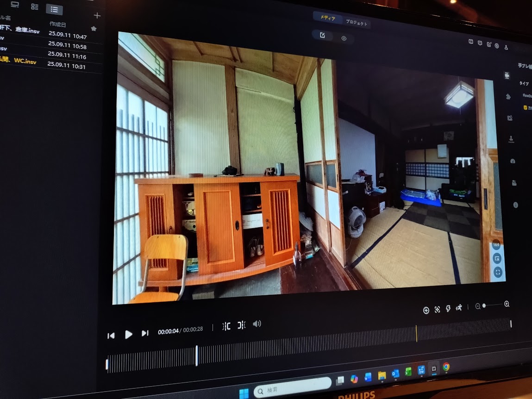Toggle the yellow checkbox under FlowState

tap(525, 108)
